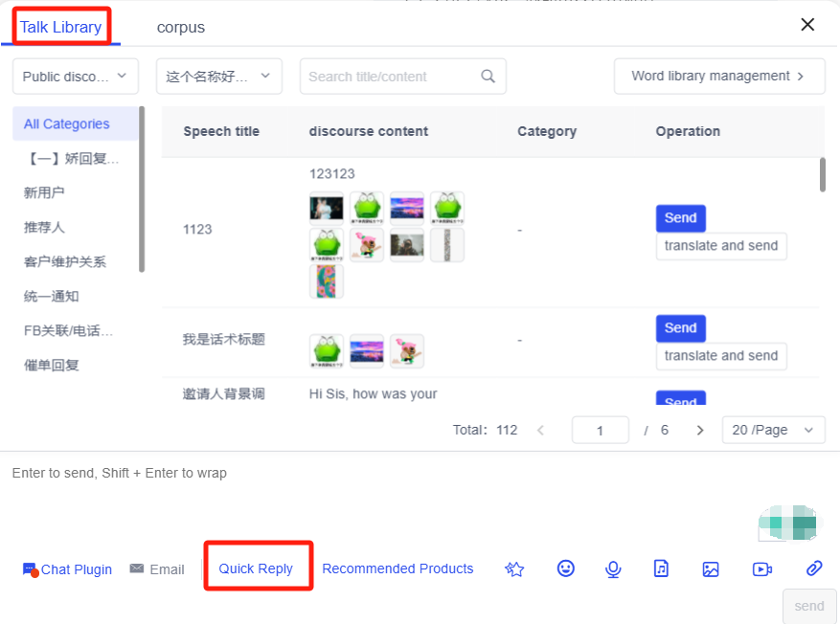This screenshot has height=624, width=840.
Task: Open the Chat Plugin
Action: click(x=67, y=569)
